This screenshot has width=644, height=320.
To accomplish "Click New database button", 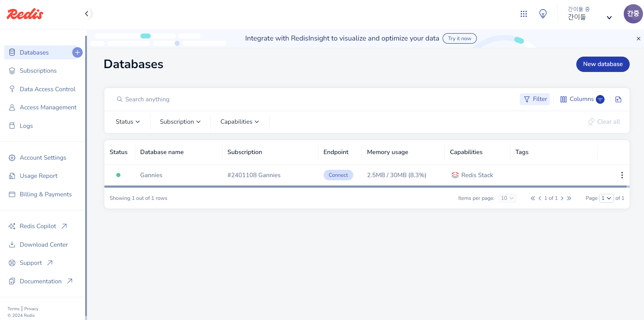I will point(603,64).
